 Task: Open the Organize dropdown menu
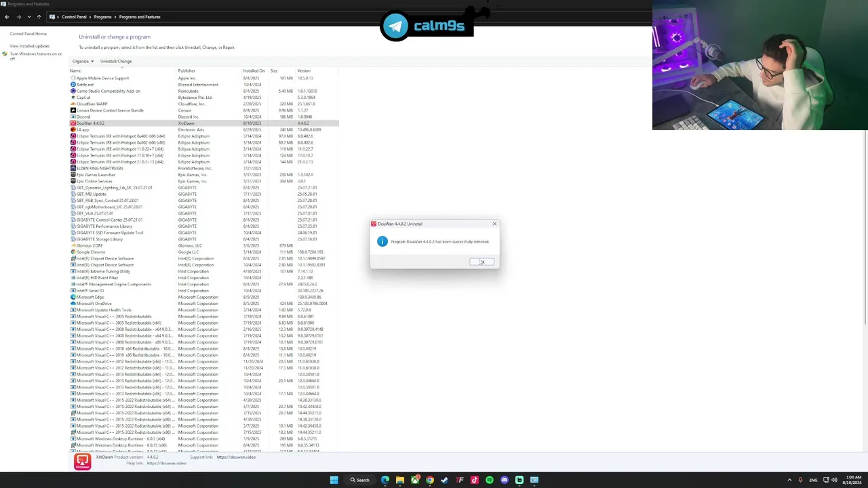pyautogui.click(x=82, y=61)
